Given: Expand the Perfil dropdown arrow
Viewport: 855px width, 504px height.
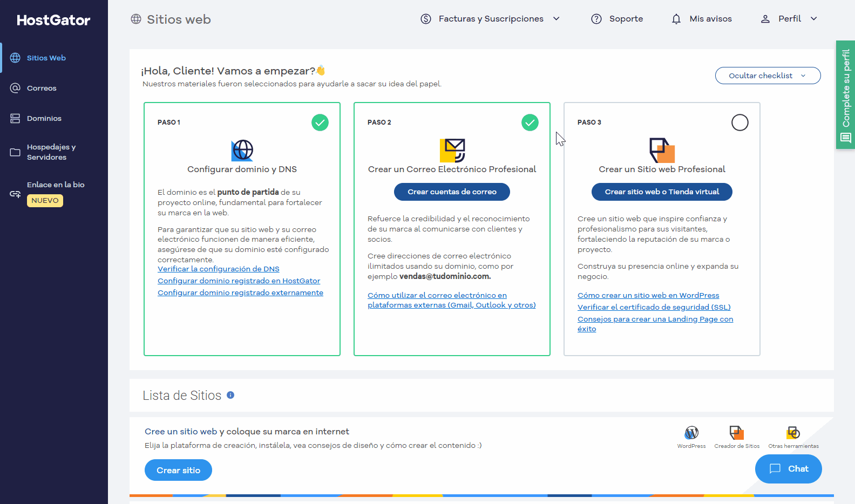Looking at the screenshot, I should pyautogui.click(x=814, y=19).
